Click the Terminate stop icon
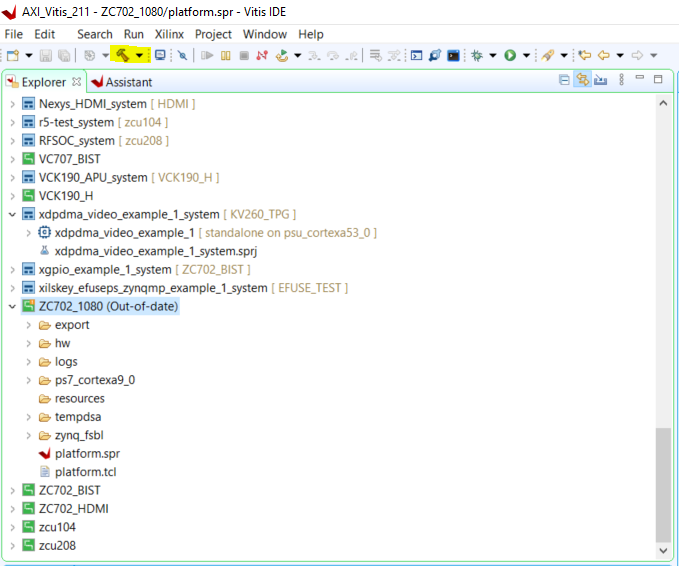This screenshot has width=679, height=566. pyautogui.click(x=244, y=55)
